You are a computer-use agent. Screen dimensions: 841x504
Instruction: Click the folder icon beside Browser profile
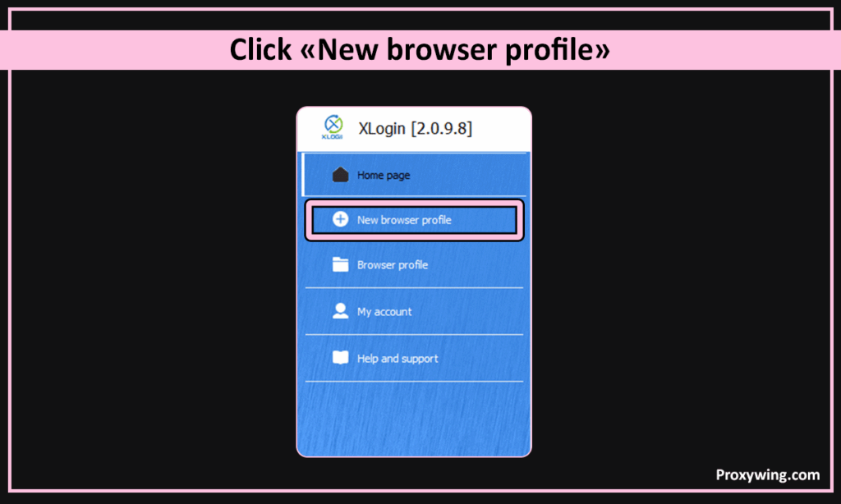[x=340, y=264]
